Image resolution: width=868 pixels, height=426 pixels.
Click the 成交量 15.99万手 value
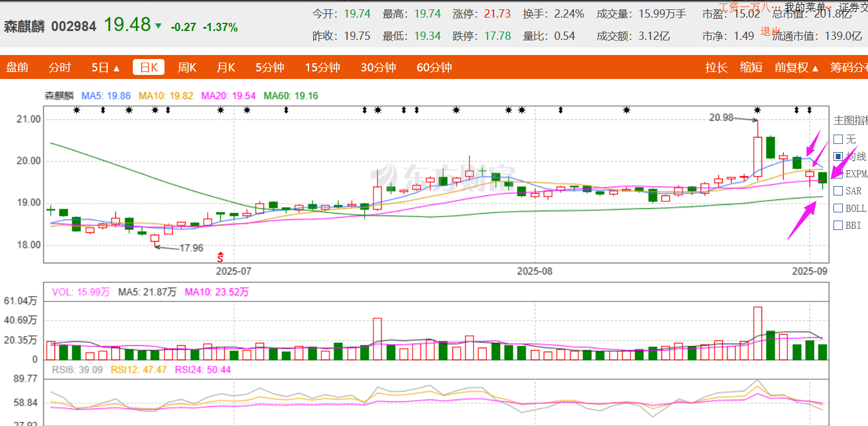(x=662, y=13)
